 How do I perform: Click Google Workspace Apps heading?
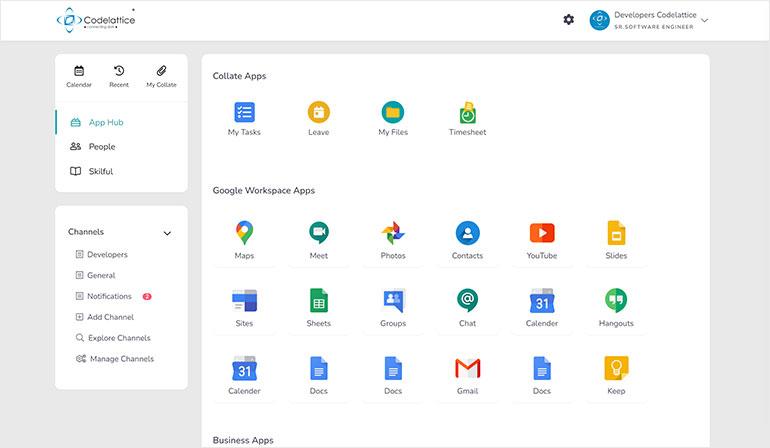click(x=264, y=190)
